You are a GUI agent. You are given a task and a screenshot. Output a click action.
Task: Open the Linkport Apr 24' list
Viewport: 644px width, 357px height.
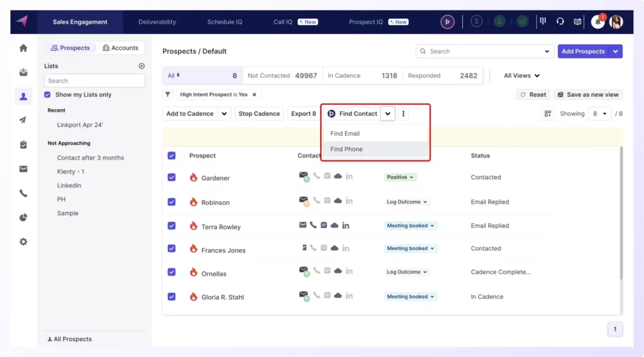coord(80,124)
